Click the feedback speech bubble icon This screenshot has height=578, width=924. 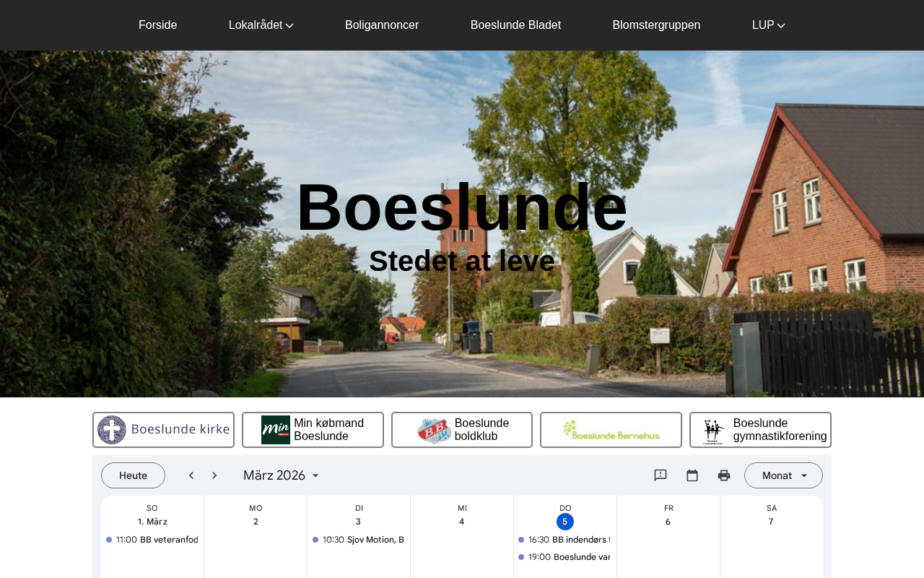[661, 475]
